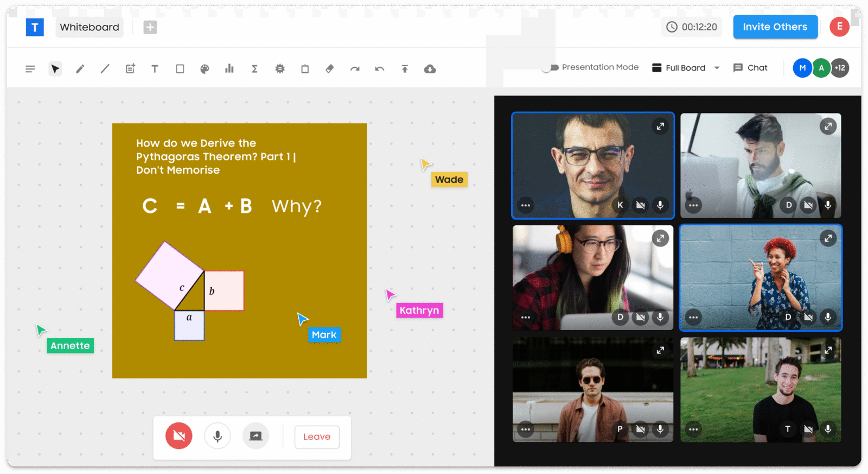
Task: Toggle microphone on red-haired woman's tile
Action: click(828, 317)
